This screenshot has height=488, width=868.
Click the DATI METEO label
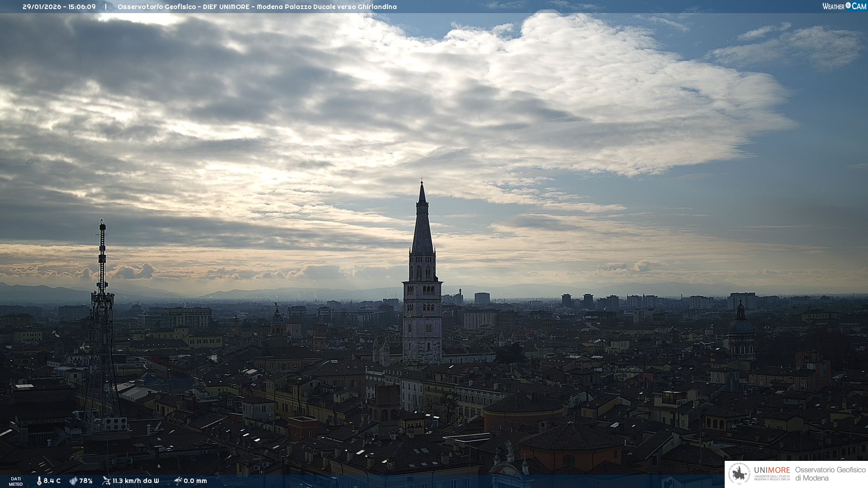coord(16,481)
